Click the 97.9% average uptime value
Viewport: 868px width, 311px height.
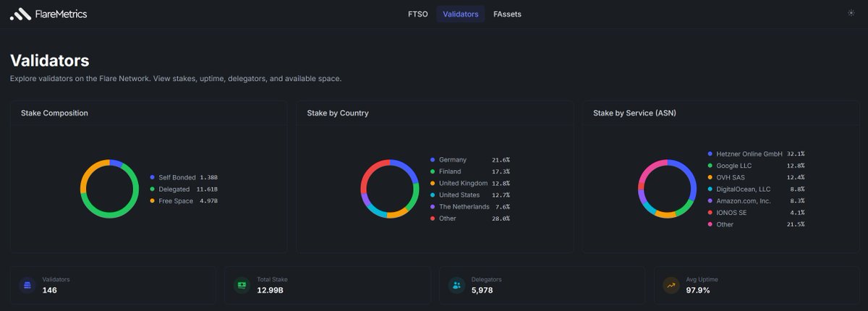697,290
